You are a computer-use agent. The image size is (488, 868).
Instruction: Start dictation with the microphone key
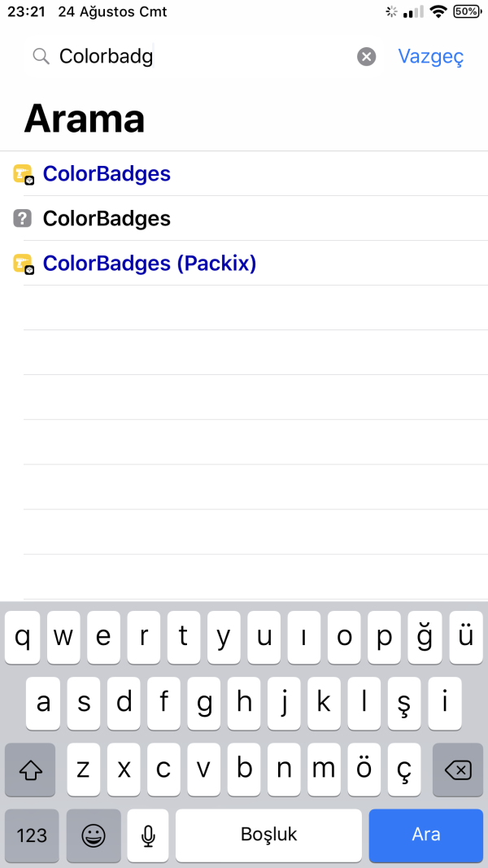point(148,835)
